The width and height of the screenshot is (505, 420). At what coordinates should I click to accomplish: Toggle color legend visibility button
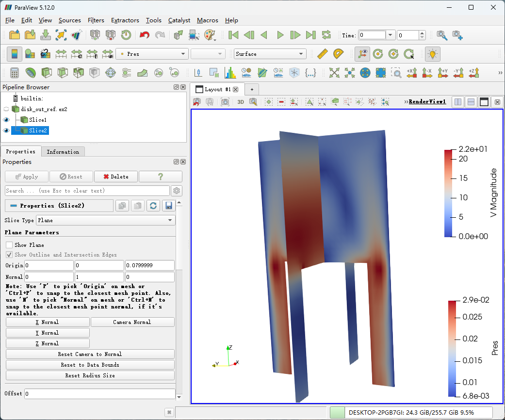point(15,54)
